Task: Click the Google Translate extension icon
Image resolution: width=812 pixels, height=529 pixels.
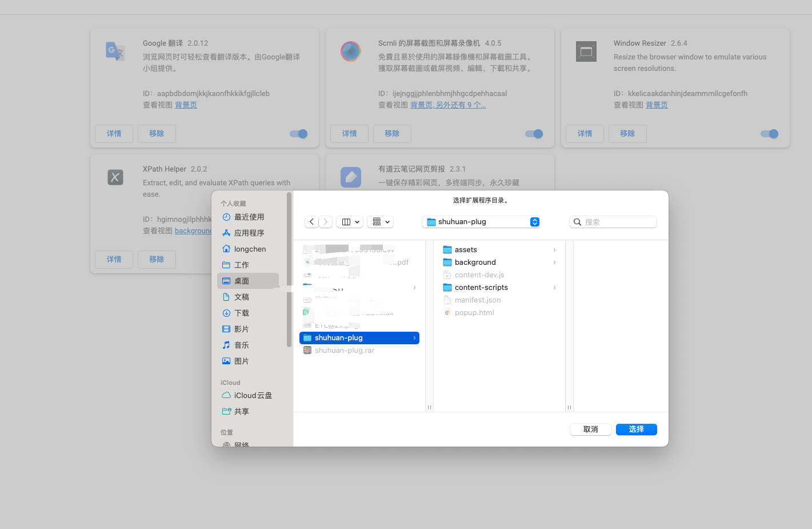Action: (115, 51)
